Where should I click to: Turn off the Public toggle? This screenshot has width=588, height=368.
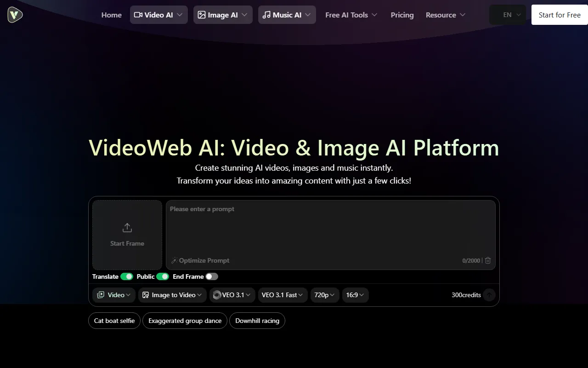tap(163, 276)
